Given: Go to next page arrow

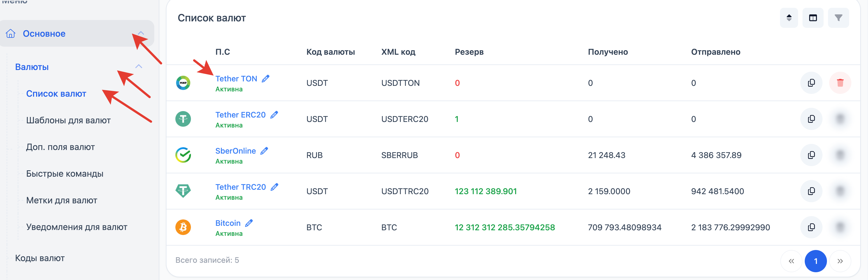Looking at the screenshot, I should pyautogui.click(x=840, y=261).
